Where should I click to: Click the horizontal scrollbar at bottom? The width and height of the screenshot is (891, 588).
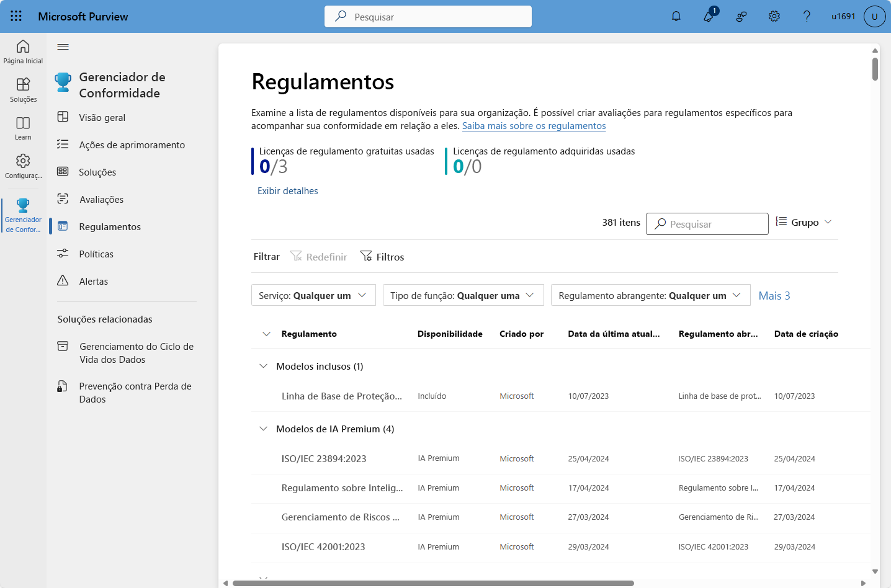point(433,583)
